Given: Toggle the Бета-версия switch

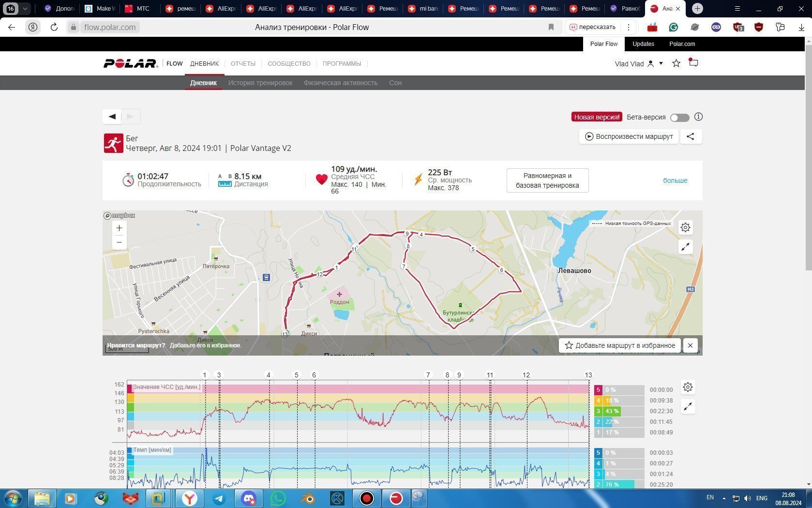Looking at the screenshot, I should 679,118.
